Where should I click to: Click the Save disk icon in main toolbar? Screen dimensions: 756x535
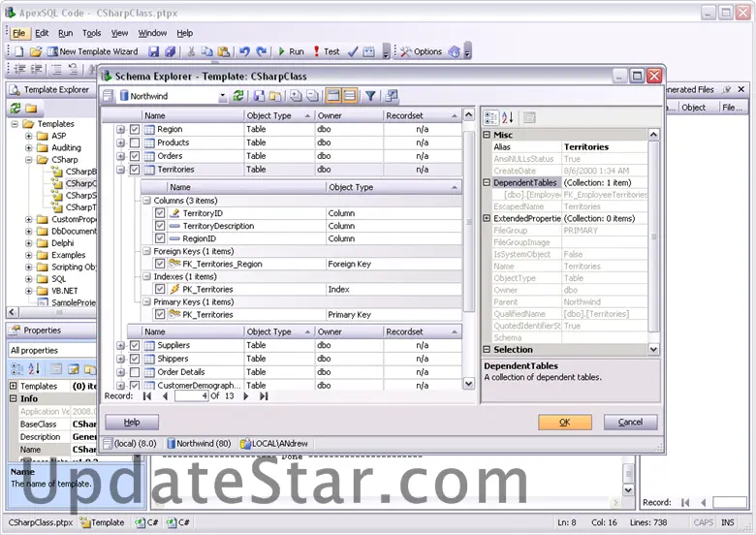tap(154, 51)
